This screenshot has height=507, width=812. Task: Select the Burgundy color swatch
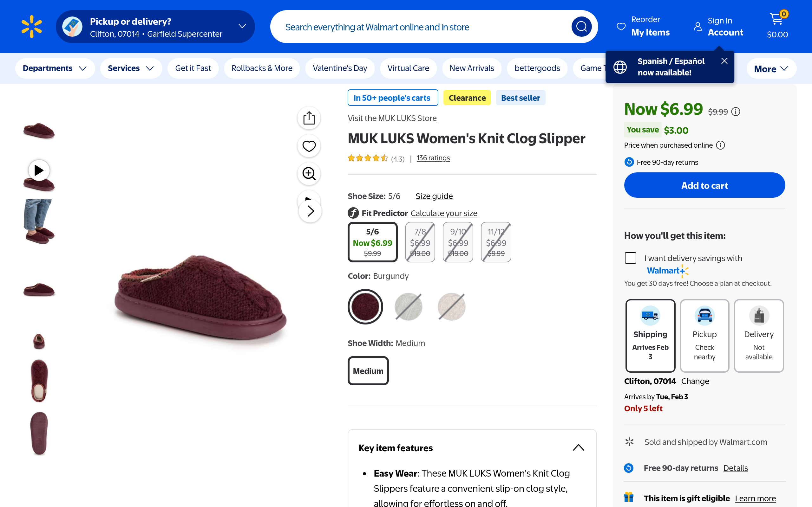365,306
